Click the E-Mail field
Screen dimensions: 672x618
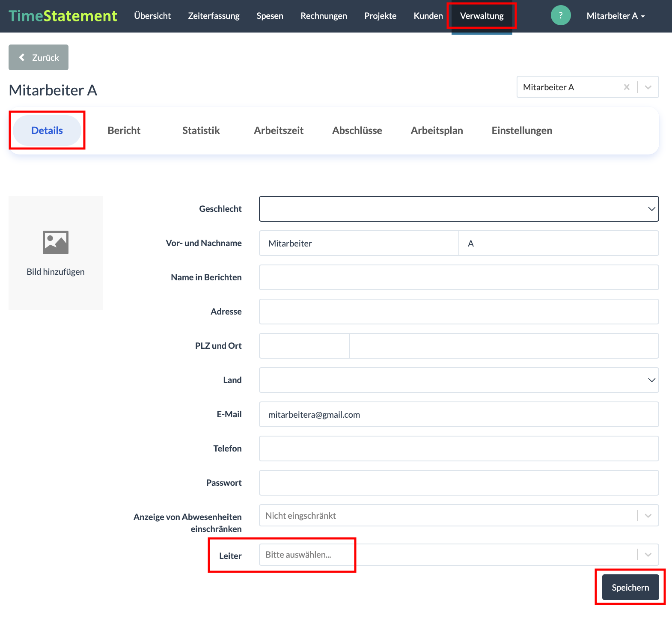coord(459,414)
